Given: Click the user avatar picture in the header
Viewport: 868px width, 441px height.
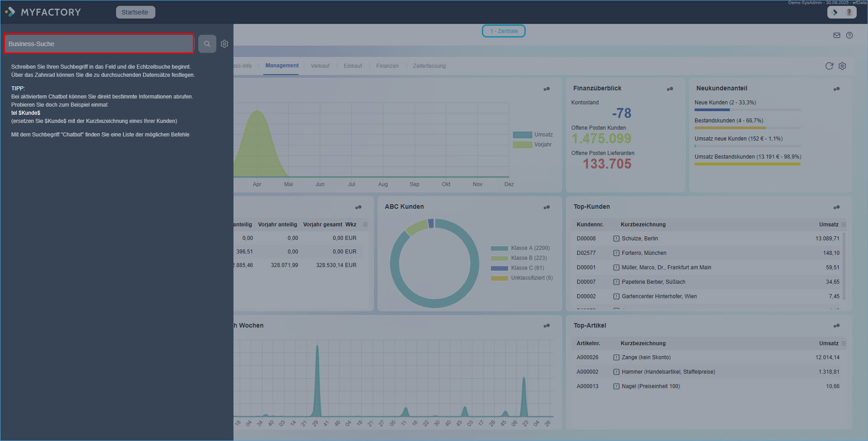Looking at the screenshot, I should click(x=849, y=12).
